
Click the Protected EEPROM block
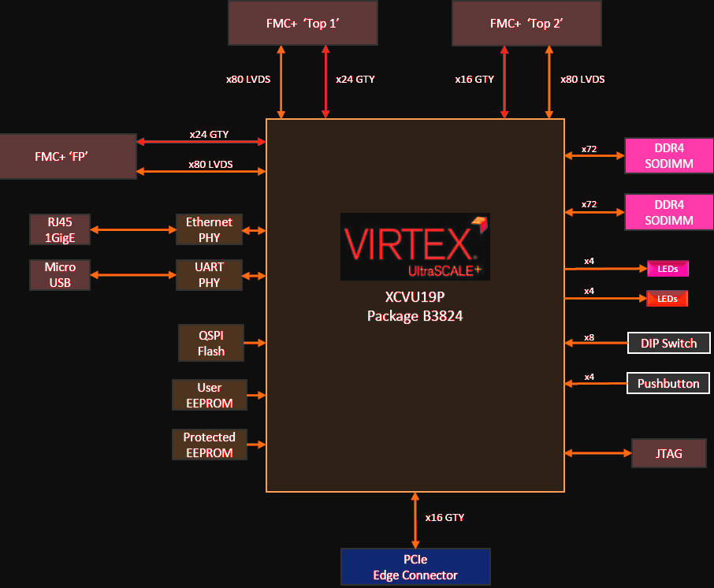210,445
